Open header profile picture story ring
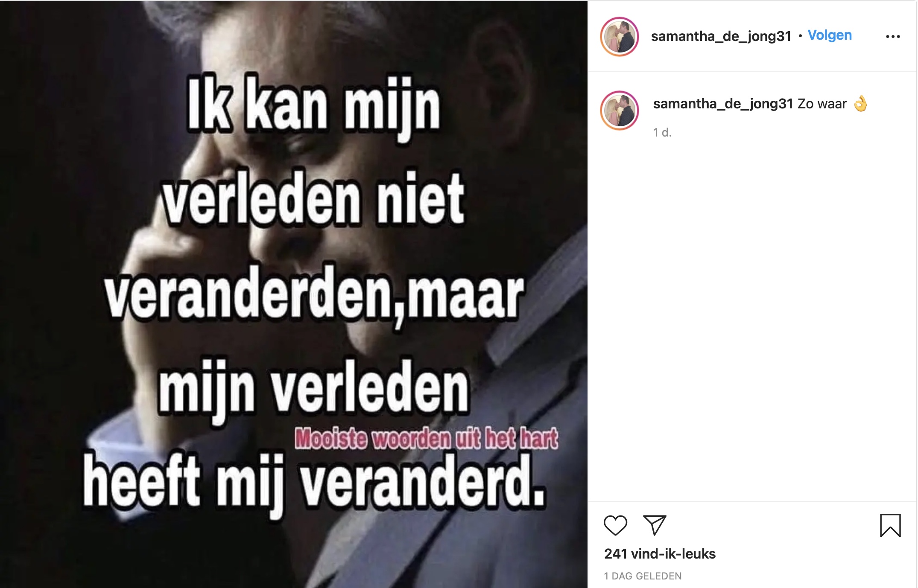 tap(620, 37)
